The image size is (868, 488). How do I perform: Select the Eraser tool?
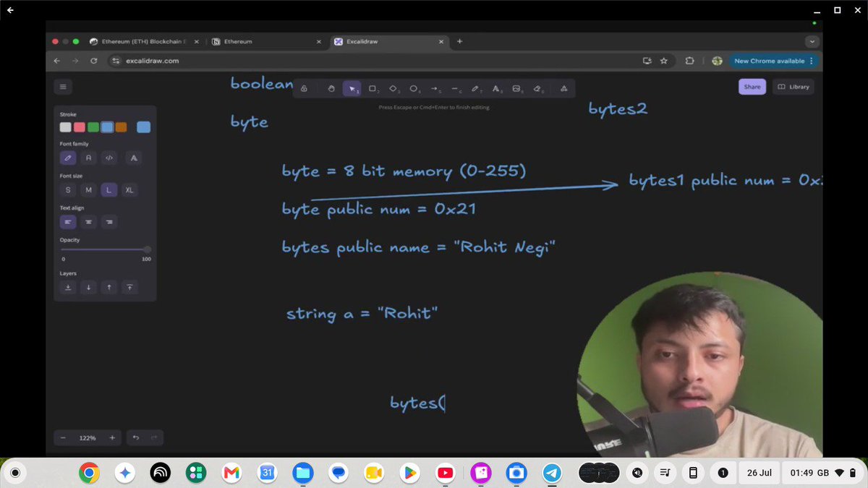pos(537,89)
